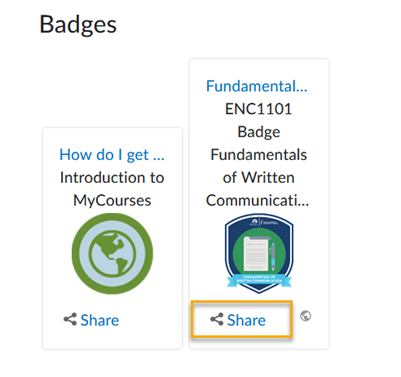Click the "Communicati..." truncated text
The height and width of the screenshot is (377, 401).
coord(257,200)
